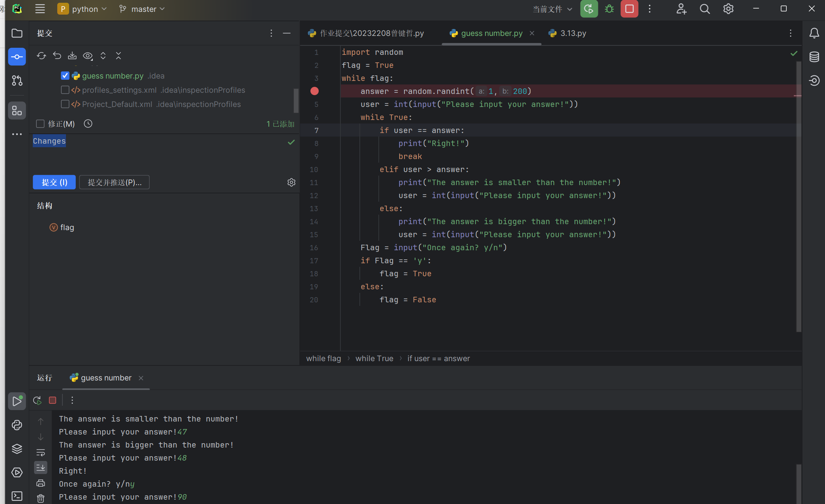Stop the running program with the red button
The height and width of the screenshot is (504, 825).
tap(629, 9)
